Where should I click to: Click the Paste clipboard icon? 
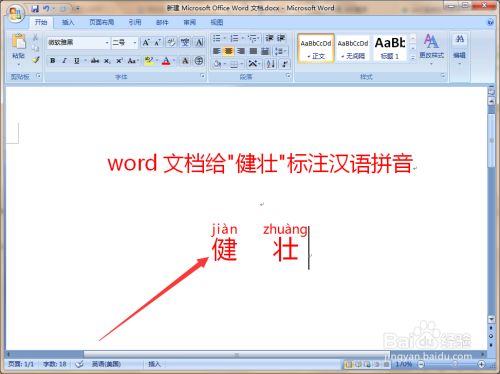[x=19, y=42]
